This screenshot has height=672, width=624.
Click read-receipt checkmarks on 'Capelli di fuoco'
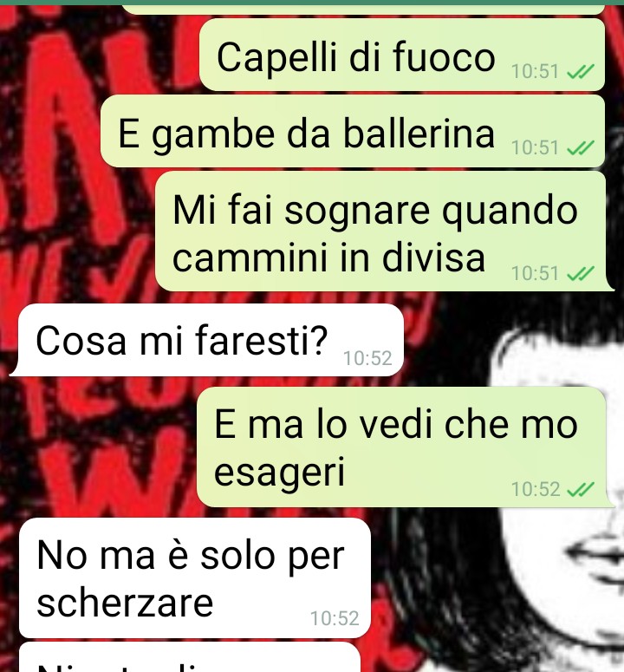[581, 72]
